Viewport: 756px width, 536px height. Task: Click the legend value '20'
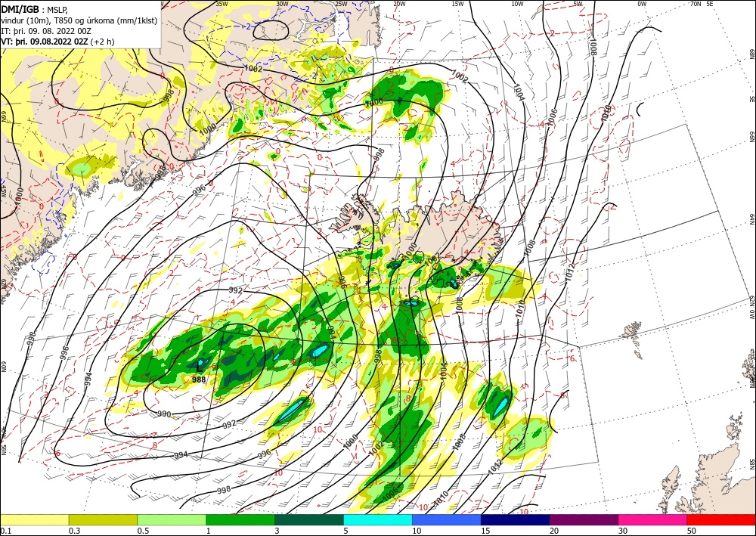[x=554, y=531]
